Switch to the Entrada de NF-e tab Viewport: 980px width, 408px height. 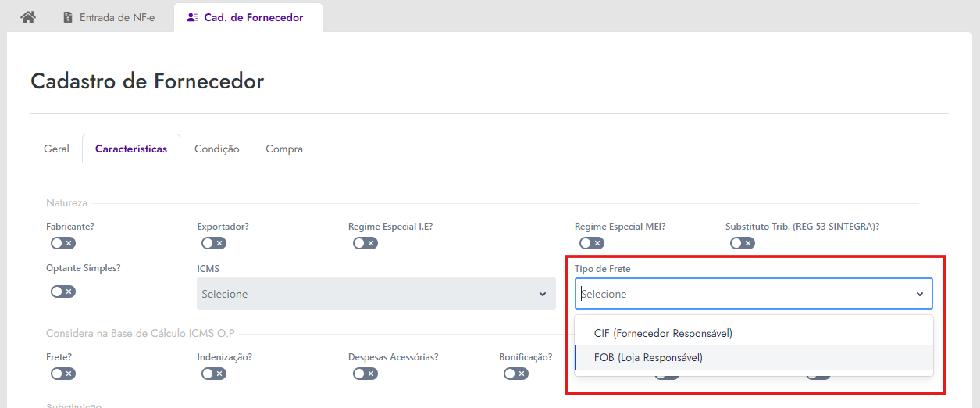[109, 17]
